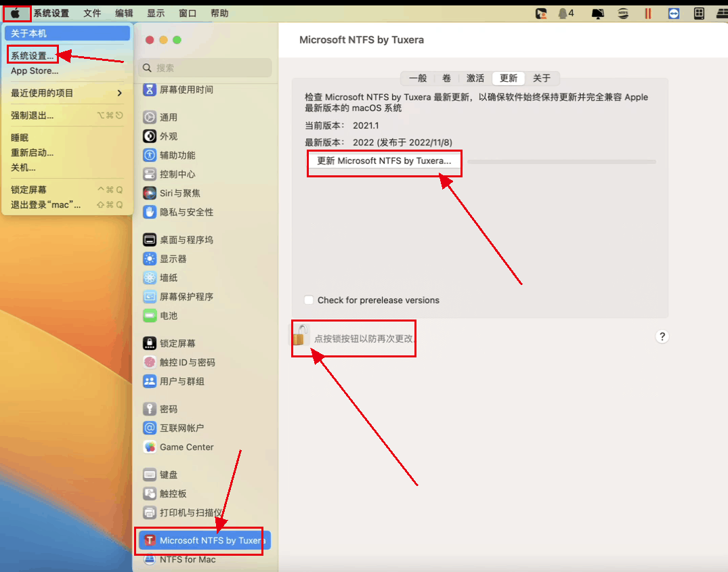Open the 窗口 menu in menu bar
Screen dimensions: 728x572
[188, 14]
